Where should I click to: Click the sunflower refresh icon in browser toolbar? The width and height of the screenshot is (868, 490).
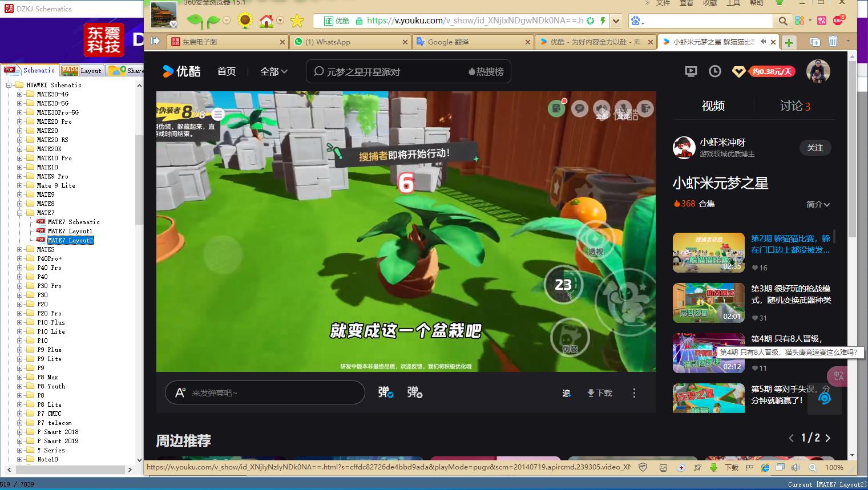click(245, 21)
